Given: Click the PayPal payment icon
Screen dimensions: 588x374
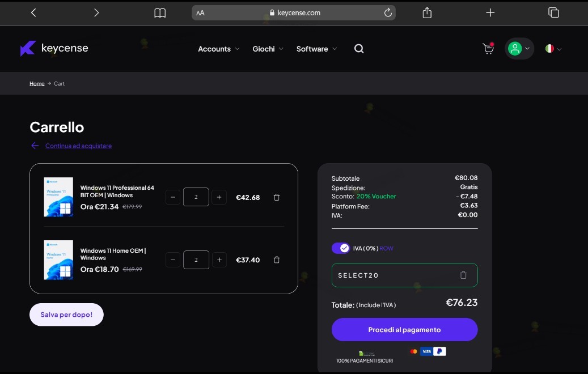Looking at the screenshot, I should (x=439, y=351).
